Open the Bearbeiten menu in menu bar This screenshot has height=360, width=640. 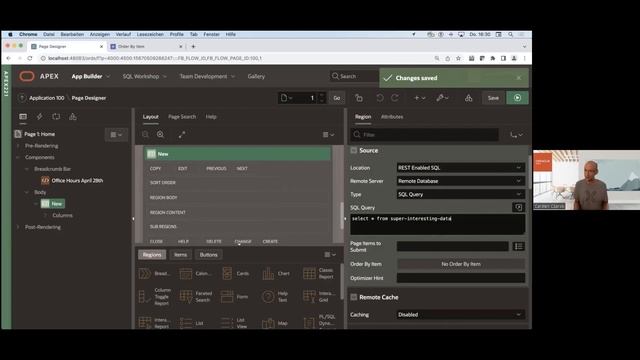[72, 34]
